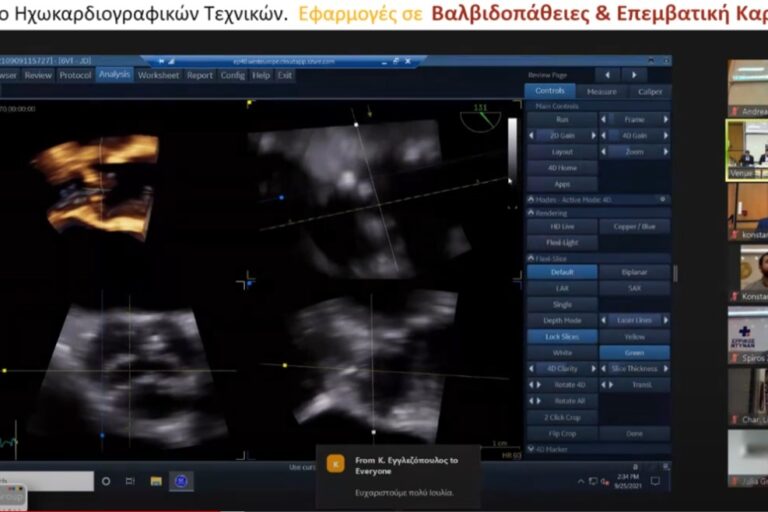Click the Cortana circle icon in taskbar
Screen dimensions: 768x512
[106, 481]
